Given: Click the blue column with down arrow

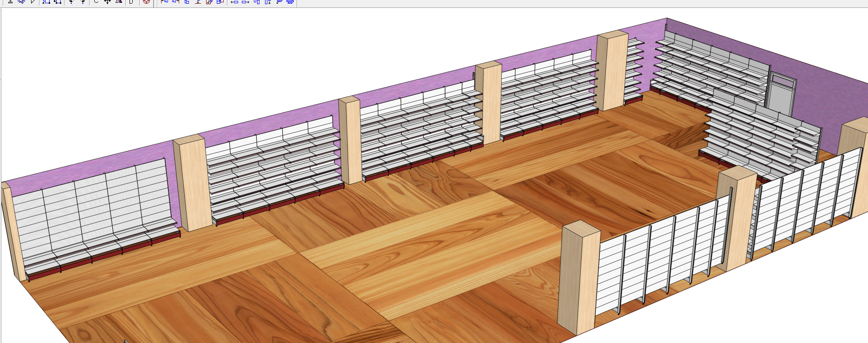Looking at the screenshot, I should 268,2.
